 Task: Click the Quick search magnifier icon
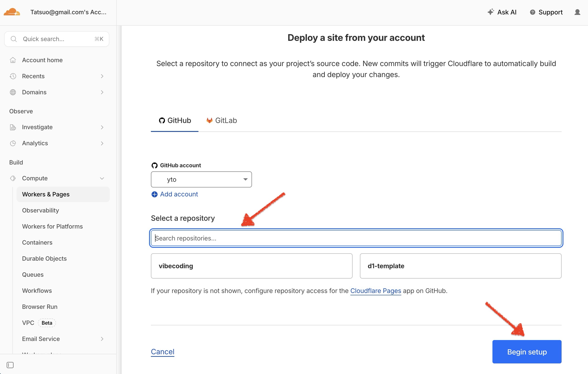coord(14,39)
